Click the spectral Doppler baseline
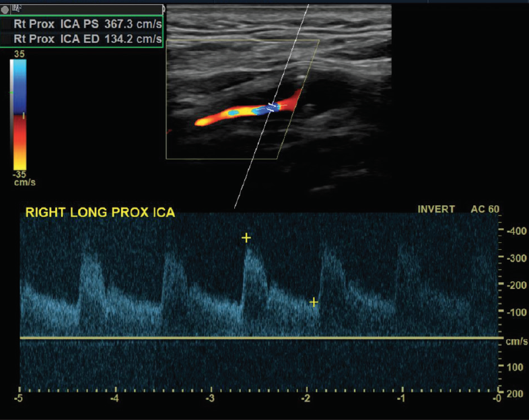The image size is (529, 420). [261, 338]
